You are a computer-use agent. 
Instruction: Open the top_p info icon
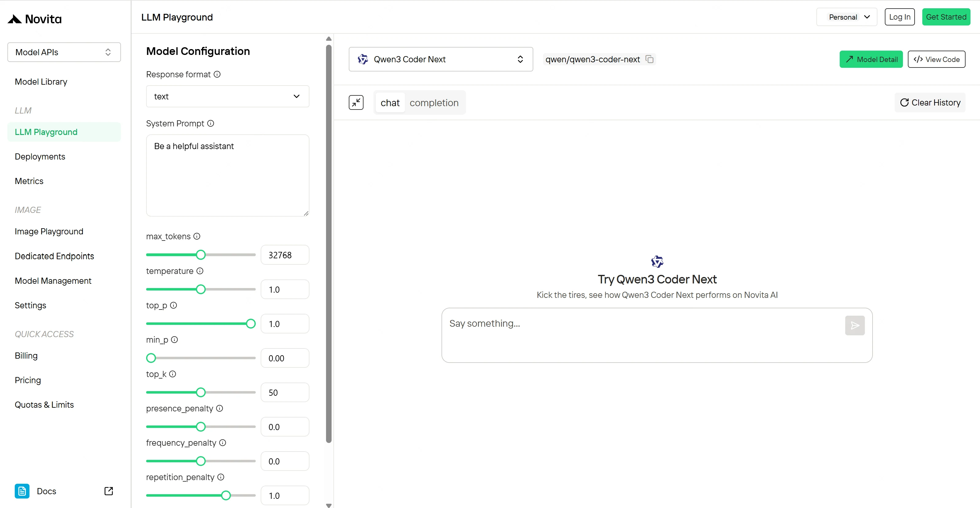pos(173,305)
